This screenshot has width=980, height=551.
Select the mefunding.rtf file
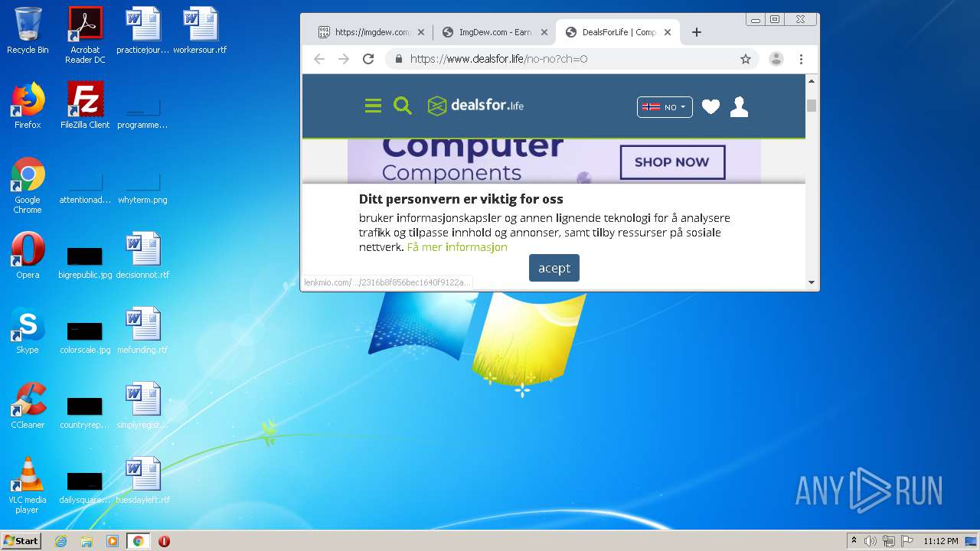142,331
